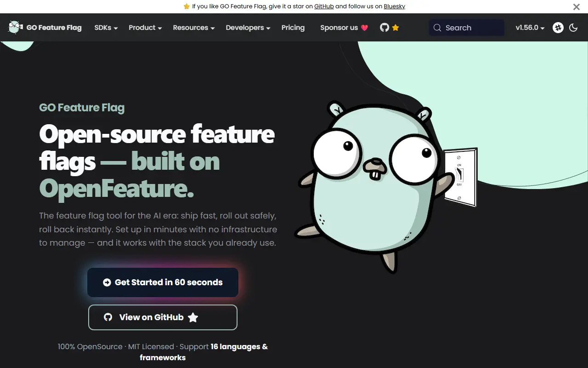Expand the SDKs dropdown menu
The height and width of the screenshot is (368, 588).
click(106, 28)
